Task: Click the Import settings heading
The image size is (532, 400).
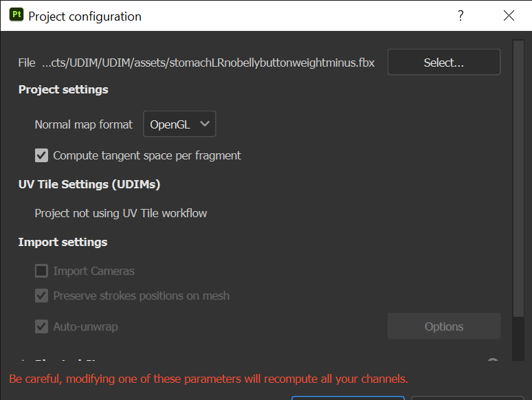Action: coord(63,242)
